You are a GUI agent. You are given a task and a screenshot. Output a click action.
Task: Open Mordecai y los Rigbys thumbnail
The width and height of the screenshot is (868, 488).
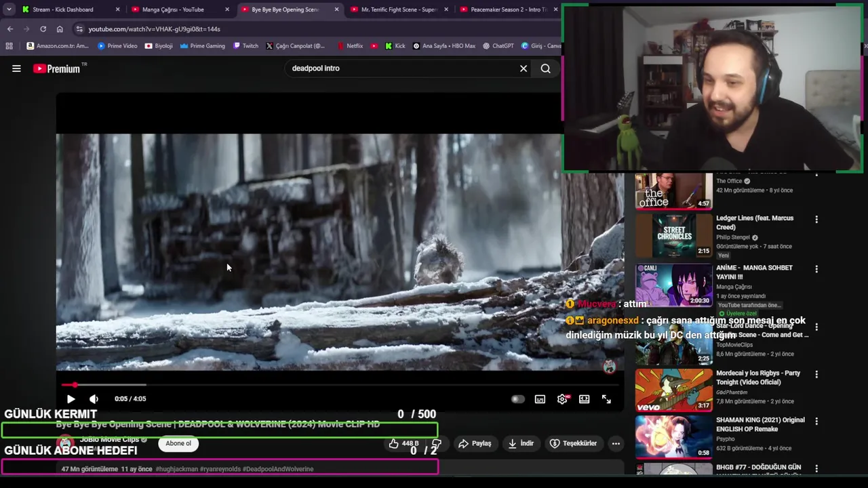tap(673, 390)
